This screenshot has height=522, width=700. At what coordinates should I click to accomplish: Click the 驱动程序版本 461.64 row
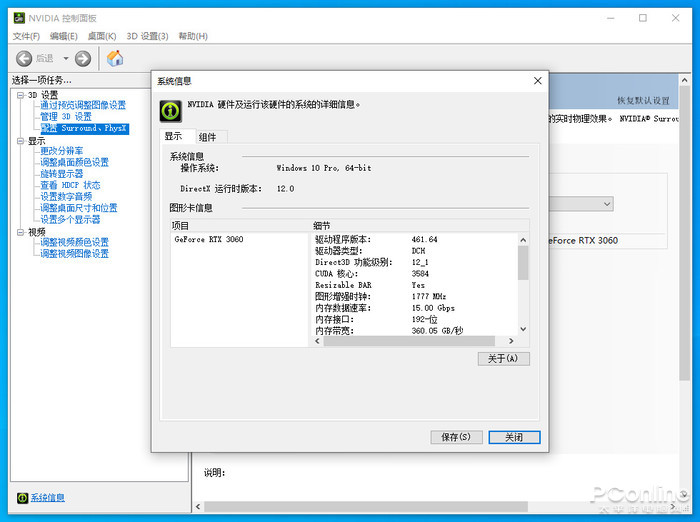pyautogui.click(x=376, y=239)
